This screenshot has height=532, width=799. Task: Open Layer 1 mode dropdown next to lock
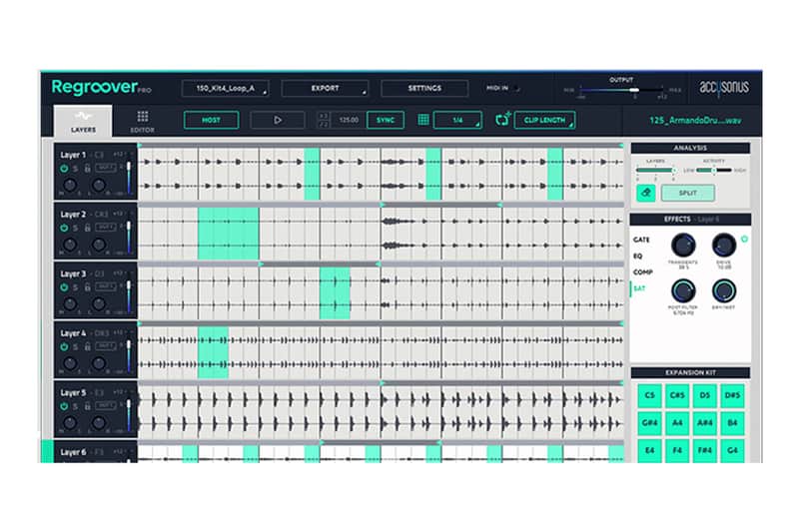106,168
